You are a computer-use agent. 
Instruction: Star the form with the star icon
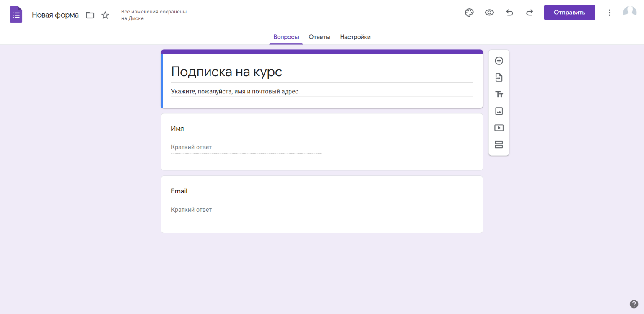tap(105, 15)
